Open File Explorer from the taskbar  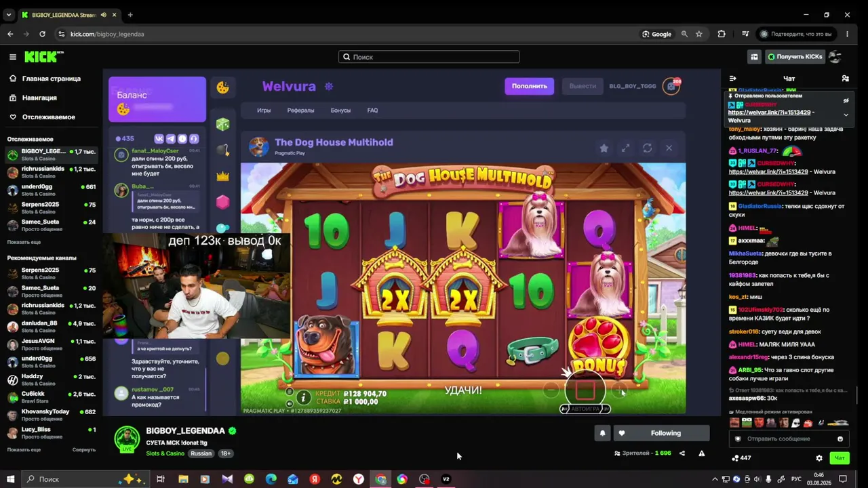183,479
